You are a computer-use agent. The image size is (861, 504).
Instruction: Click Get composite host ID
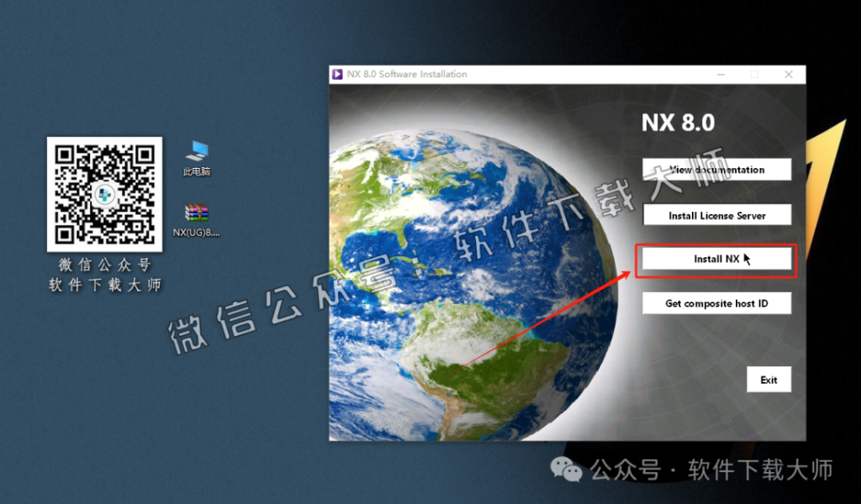(x=716, y=302)
